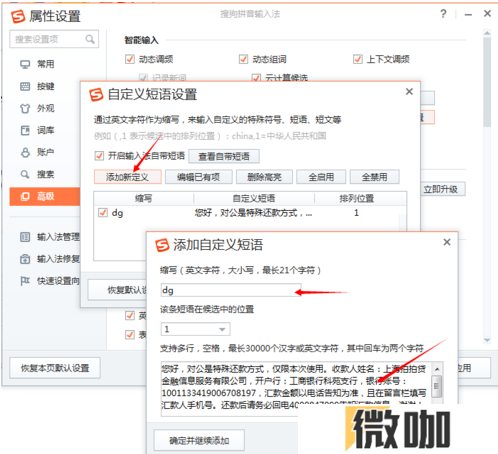Image resolution: width=498 pixels, height=454 pixels.
Task: Close the 自定义短语设置 dialog
Action: click(409, 92)
